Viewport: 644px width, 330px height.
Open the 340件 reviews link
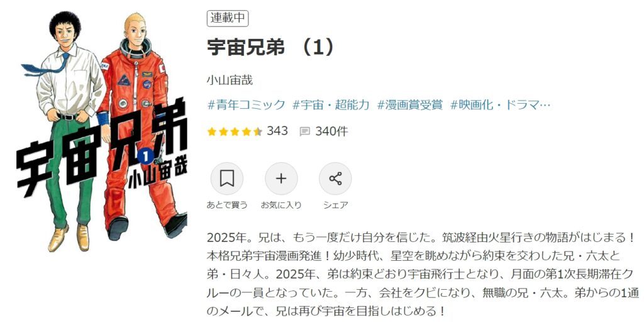(331, 131)
